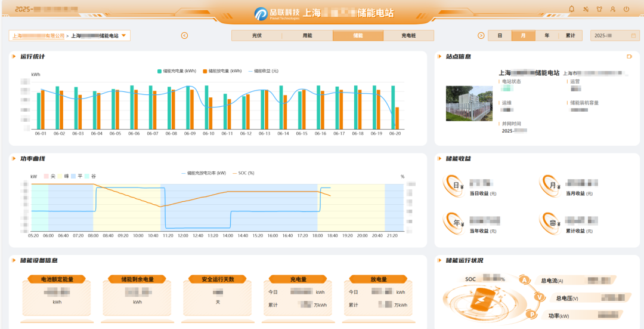Viewport: 644px width, 329px height.
Task: Click the station photo thumbnail
Action: pyautogui.click(x=469, y=103)
